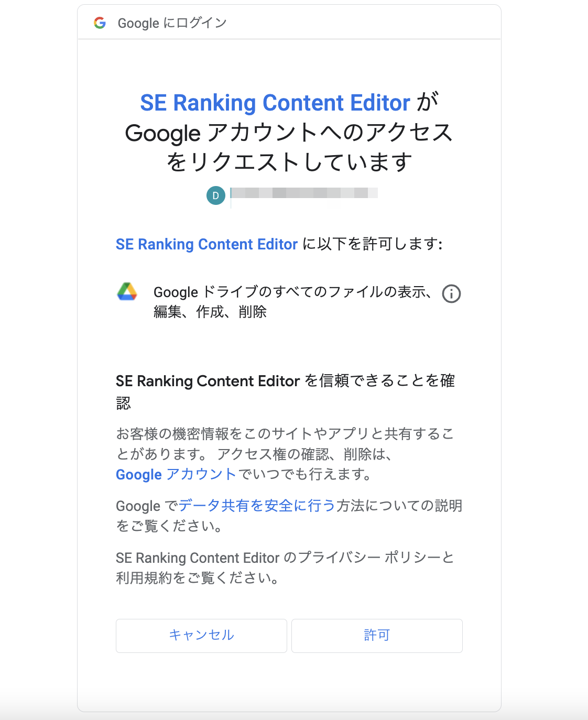Click the Google Drive icon
Image resolution: width=588 pixels, height=720 pixels.
[x=127, y=292]
